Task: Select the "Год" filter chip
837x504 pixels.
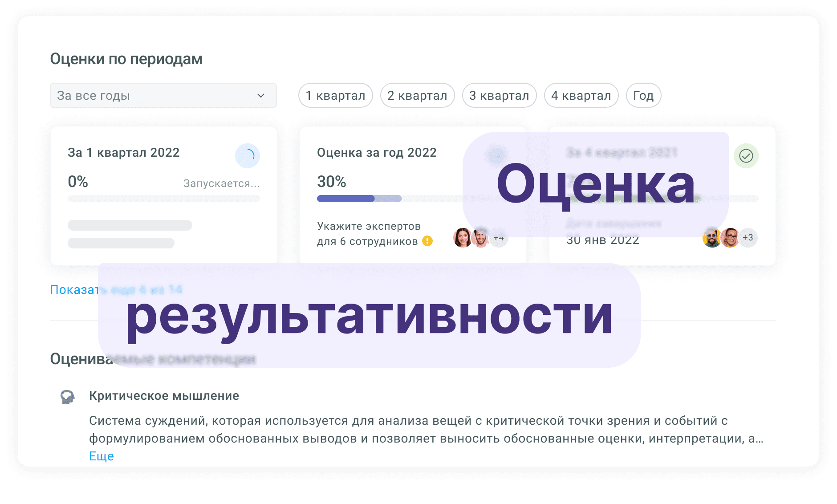Action: tap(643, 95)
